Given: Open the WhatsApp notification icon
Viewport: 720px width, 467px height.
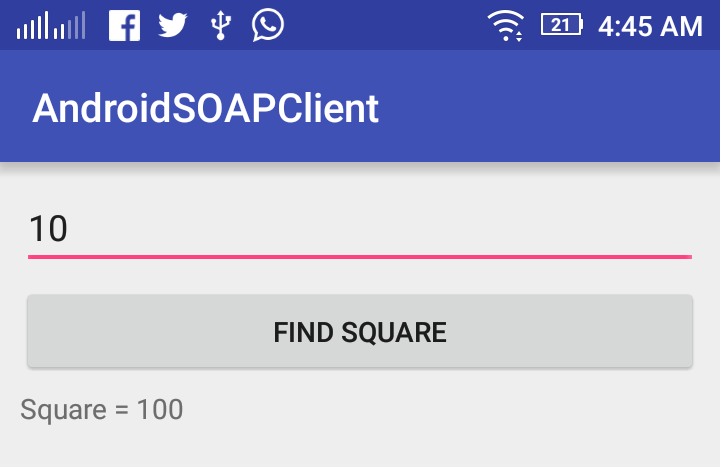Looking at the screenshot, I should click(x=268, y=25).
